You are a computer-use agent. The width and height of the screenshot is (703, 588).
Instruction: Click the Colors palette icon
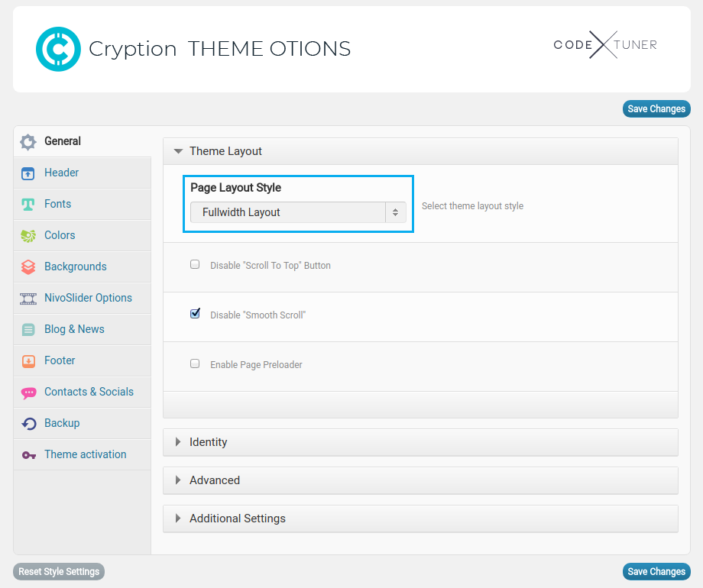click(x=28, y=236)
